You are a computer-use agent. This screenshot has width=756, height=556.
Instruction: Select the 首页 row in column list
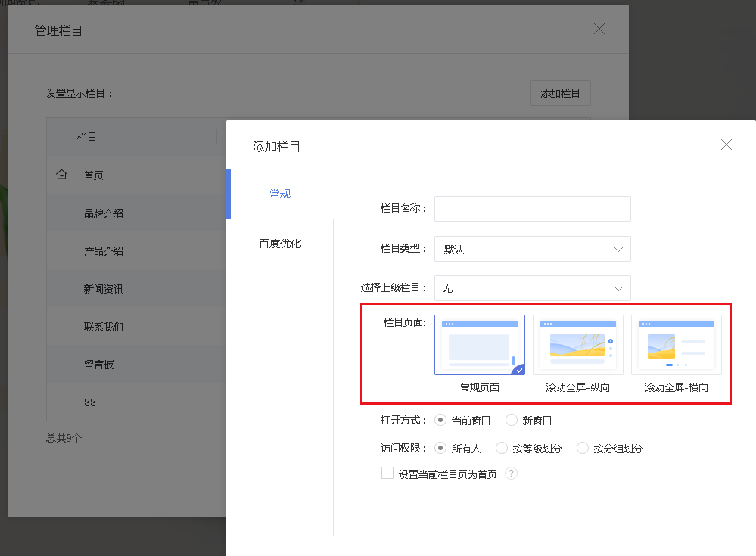click(x=136, y=175)
